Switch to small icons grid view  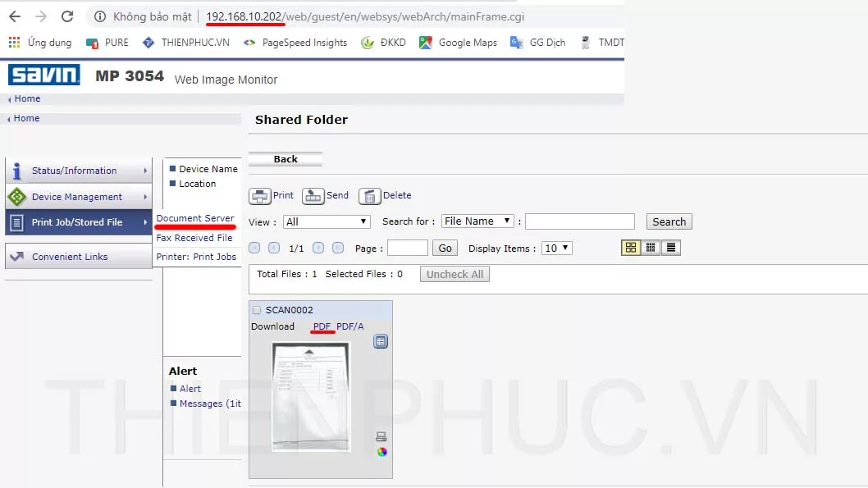click(651, 248)
